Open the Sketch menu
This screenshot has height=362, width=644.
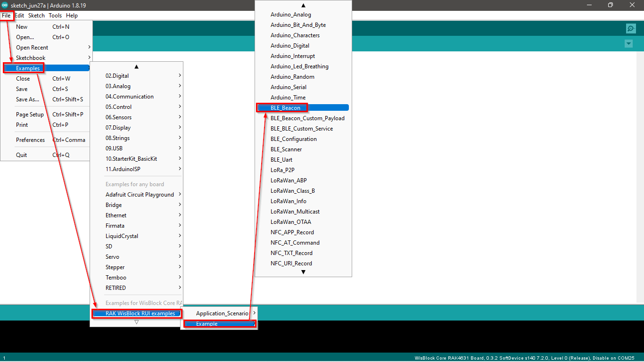(36, 16)
